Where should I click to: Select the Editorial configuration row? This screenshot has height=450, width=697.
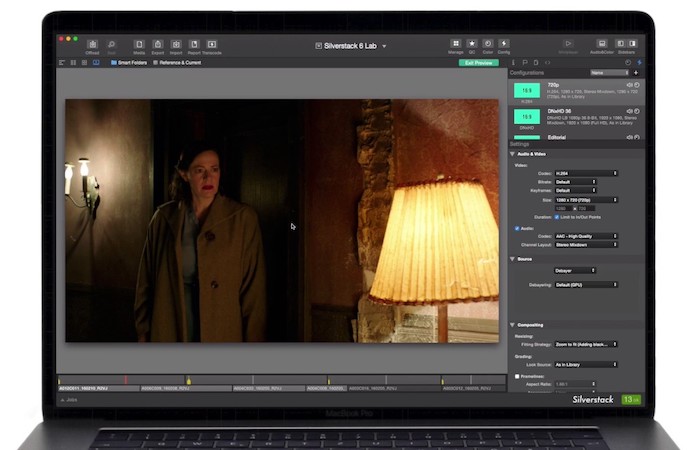[577, 137]
